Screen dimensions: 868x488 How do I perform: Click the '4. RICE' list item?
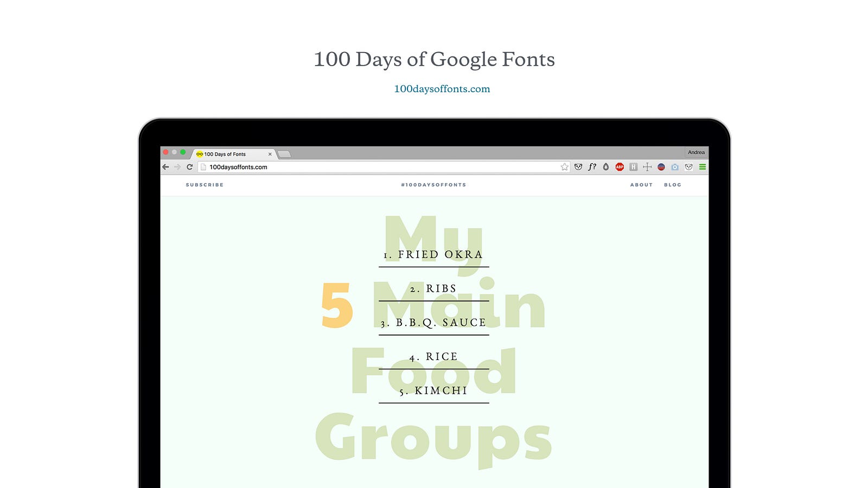(x=433, y=357)
